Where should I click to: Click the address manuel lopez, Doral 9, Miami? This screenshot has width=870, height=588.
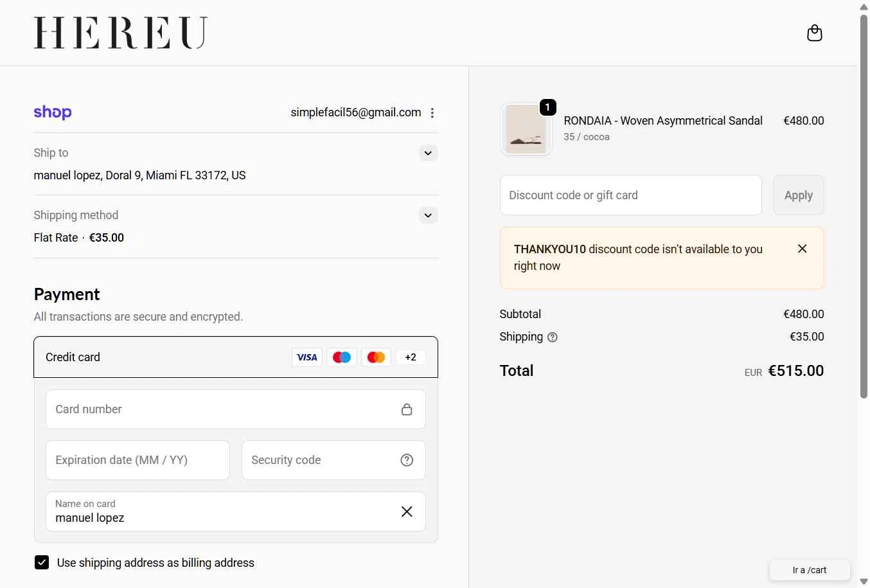click(x=139, y=175)
